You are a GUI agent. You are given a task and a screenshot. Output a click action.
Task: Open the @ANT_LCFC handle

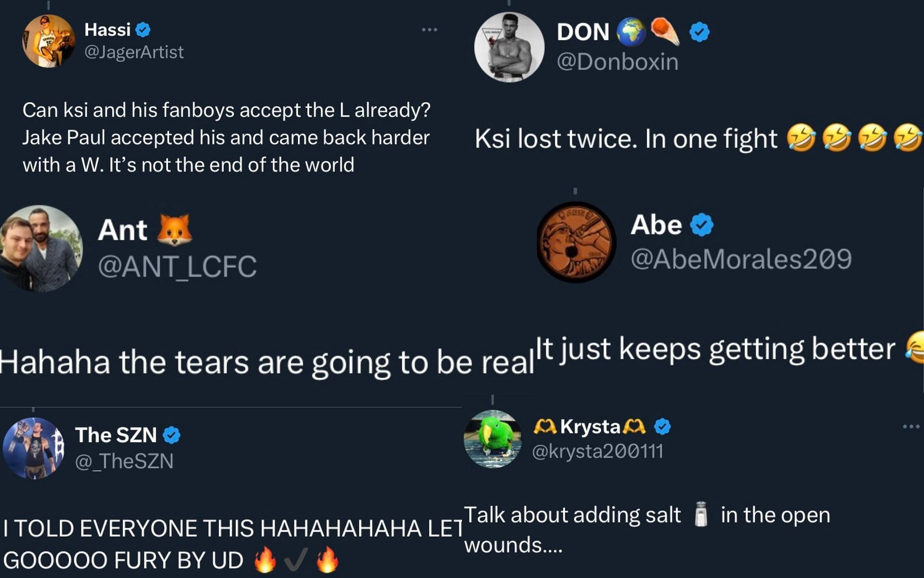[x=177, y=267]
